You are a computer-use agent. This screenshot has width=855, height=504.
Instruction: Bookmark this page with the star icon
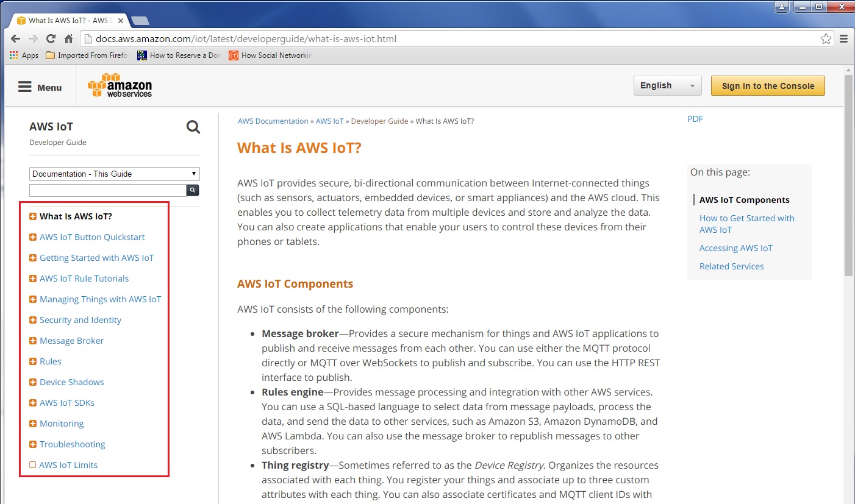click(826, 39)
